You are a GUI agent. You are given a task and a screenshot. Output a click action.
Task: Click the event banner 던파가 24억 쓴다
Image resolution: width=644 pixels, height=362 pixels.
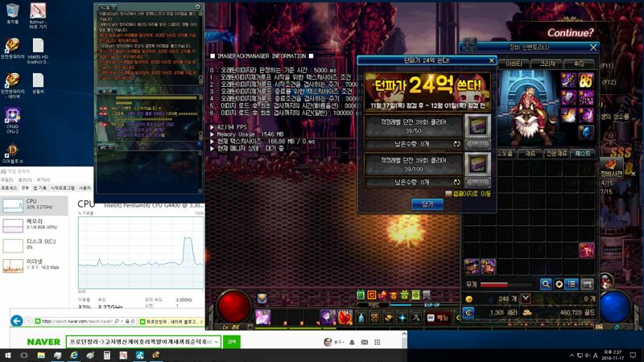point(427,91)
